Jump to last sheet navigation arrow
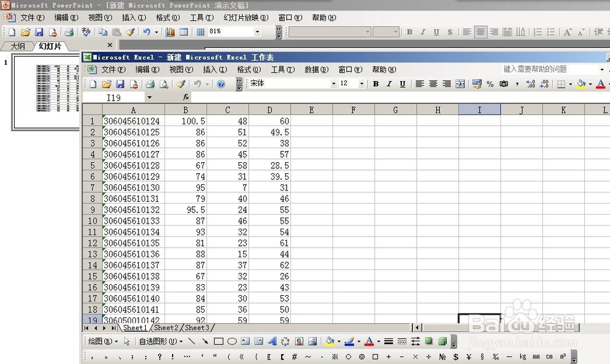Image resolution: width=610 pixels, height=364 pixels. (x=113, y=328)
